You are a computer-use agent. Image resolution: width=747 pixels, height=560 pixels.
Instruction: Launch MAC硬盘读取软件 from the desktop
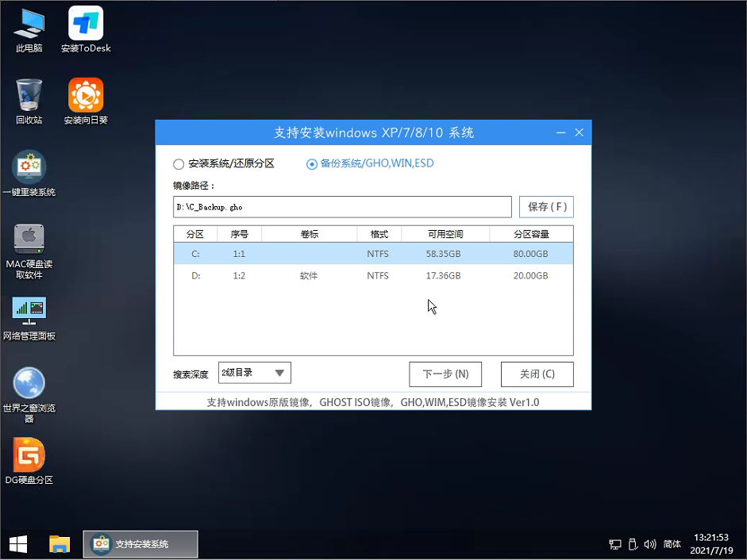29,240
